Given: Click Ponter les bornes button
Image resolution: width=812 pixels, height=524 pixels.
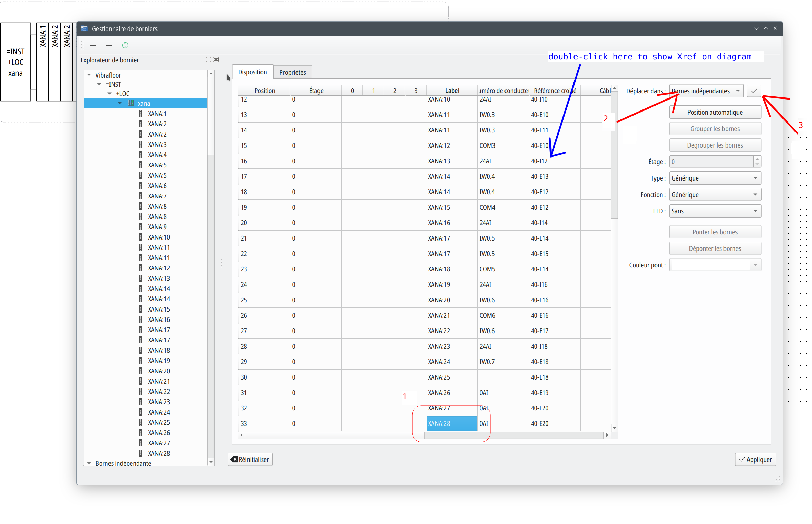Looking at the screenshot, I should (x=715, y=232).
